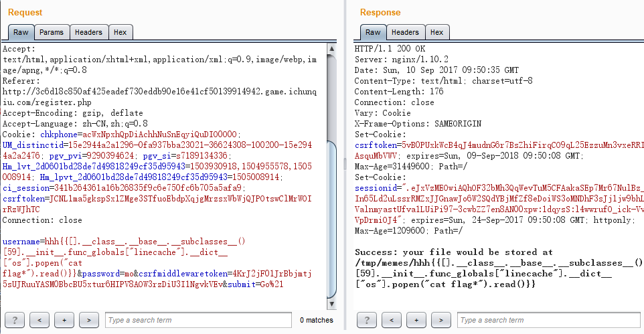Open the Request Raw tab
644x334 pixels.
pos(21,32)
